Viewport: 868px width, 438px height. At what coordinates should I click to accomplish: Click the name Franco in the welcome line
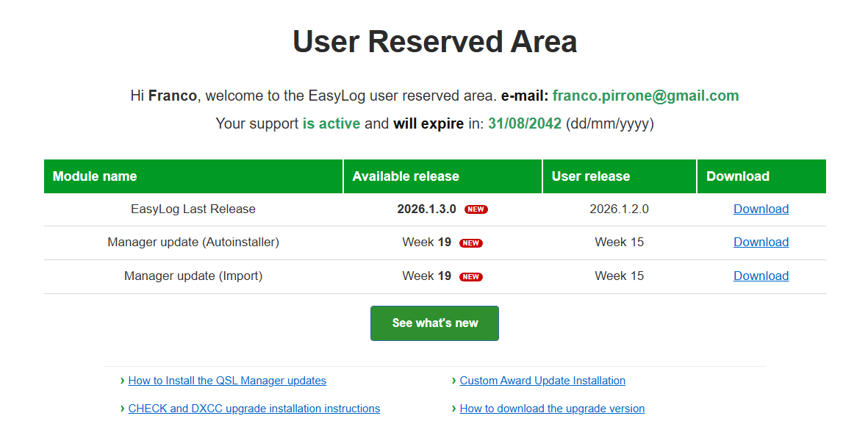tap(172, 96)
